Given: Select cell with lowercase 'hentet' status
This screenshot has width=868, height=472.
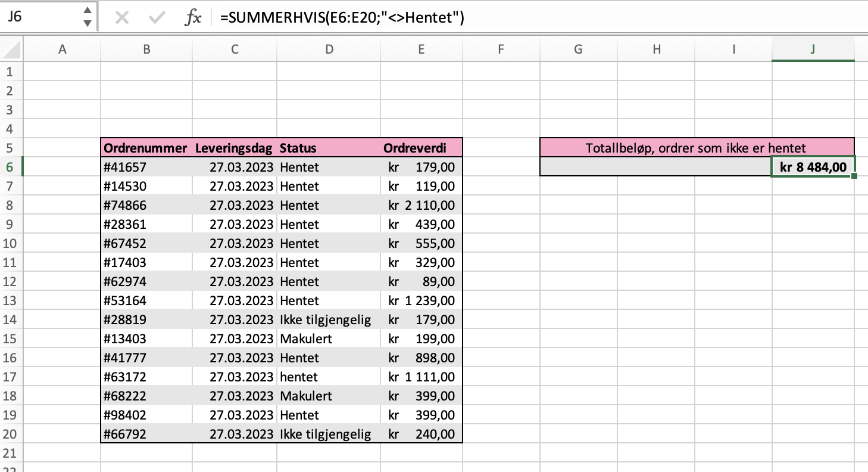Looking at the screenshot, I should [x=328, y=377].
